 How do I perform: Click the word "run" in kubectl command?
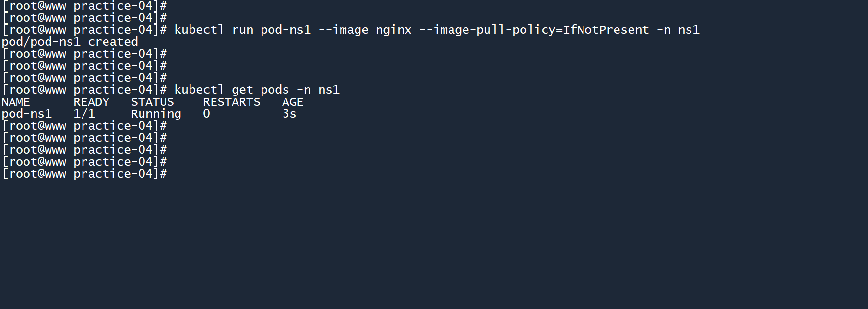coord(242,30)
